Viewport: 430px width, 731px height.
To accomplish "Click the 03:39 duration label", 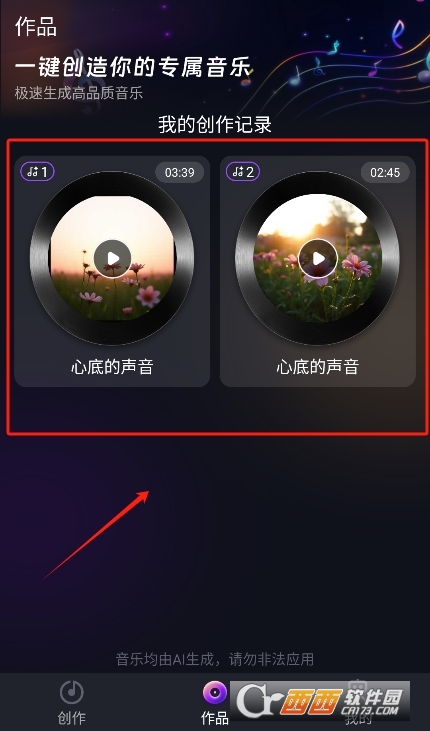I will 180,172.
